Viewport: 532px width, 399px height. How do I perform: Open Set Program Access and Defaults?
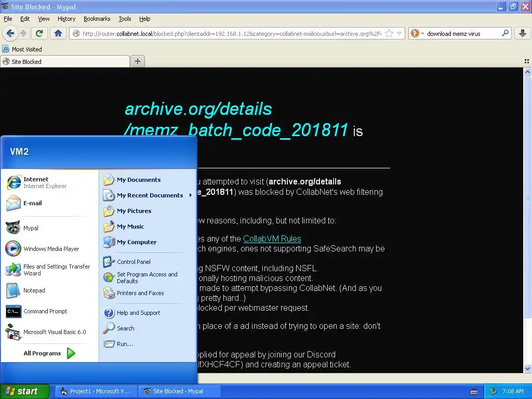[x=148, y=277]
